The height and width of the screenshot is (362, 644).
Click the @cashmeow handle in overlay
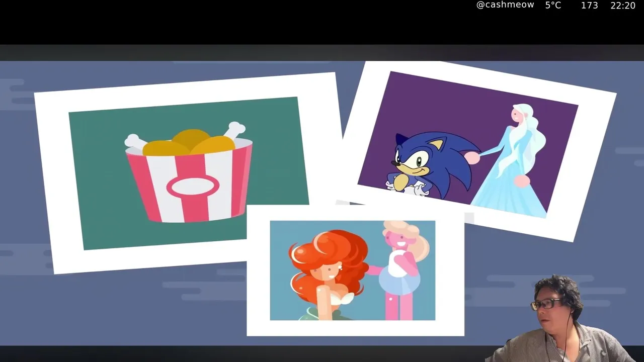(505, 5)
